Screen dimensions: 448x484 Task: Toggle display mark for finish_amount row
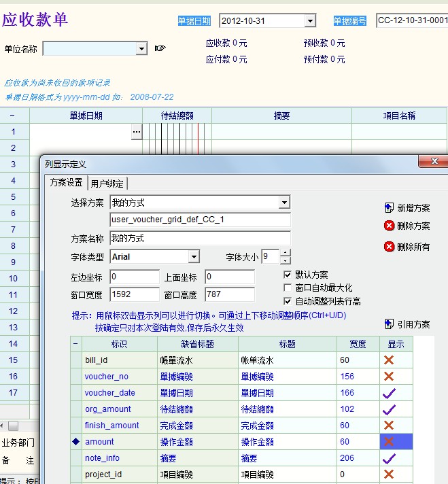click(389, 426)
